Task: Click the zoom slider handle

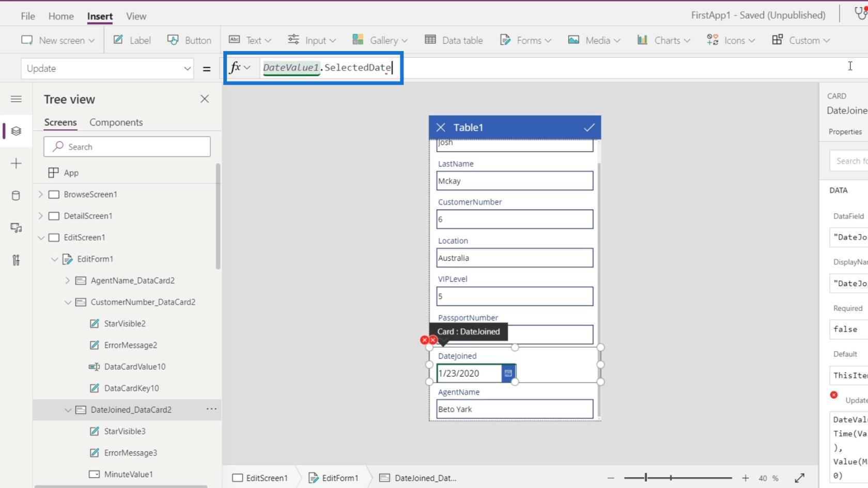Action: pyautogui.click(x=646, y=478)
